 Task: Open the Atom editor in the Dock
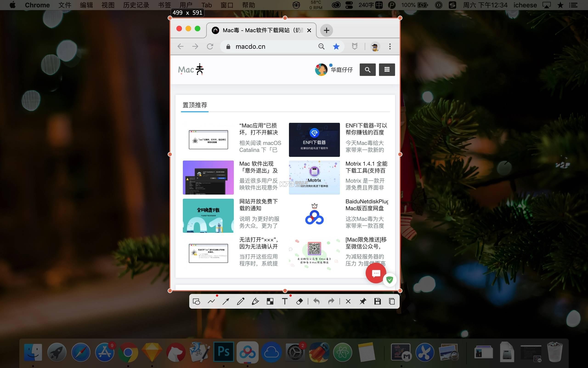click(x=343, y=352)
